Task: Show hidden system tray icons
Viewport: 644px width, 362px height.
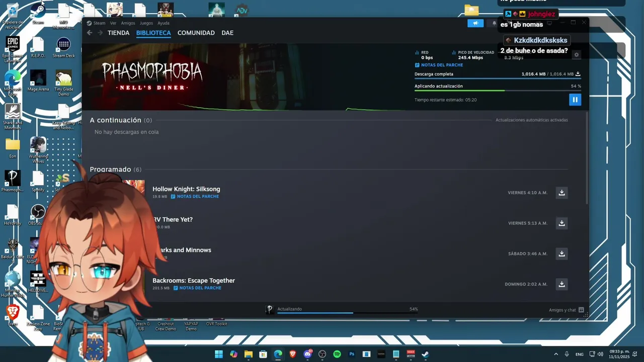Action: click(x=556, y=354)
